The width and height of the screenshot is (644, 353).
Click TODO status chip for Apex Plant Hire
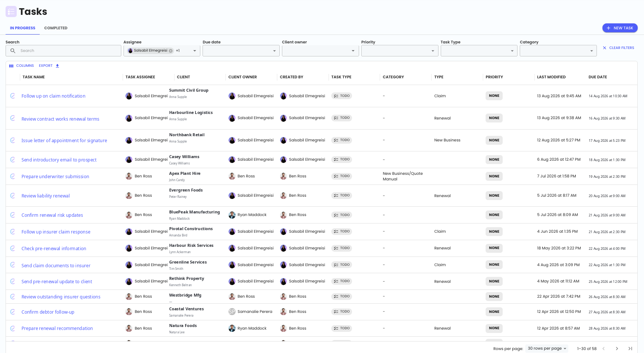[342, 176]
